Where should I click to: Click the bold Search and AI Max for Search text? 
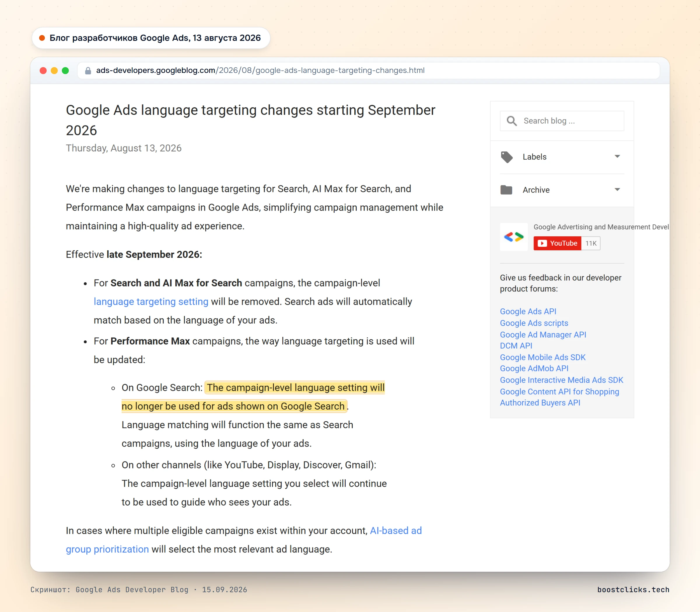(x=176, y=284)
